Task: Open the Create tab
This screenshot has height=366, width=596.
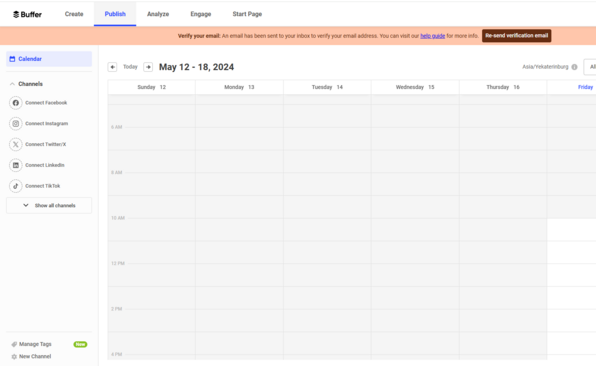Action: point(74,14)
